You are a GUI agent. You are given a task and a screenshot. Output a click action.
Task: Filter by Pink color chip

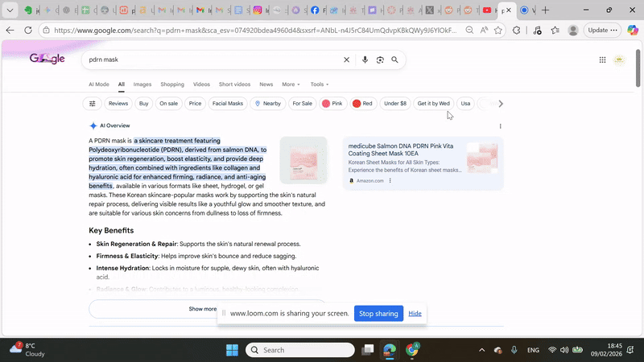[x=332, y=104]
